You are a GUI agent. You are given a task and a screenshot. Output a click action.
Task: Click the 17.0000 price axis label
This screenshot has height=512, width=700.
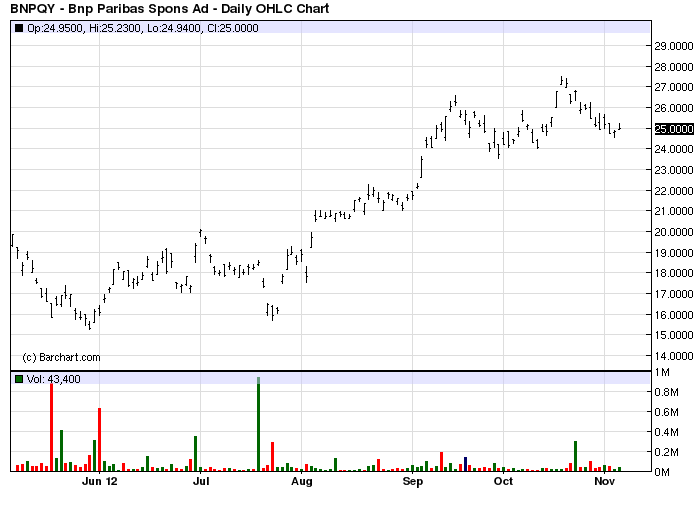coord(674,294)
